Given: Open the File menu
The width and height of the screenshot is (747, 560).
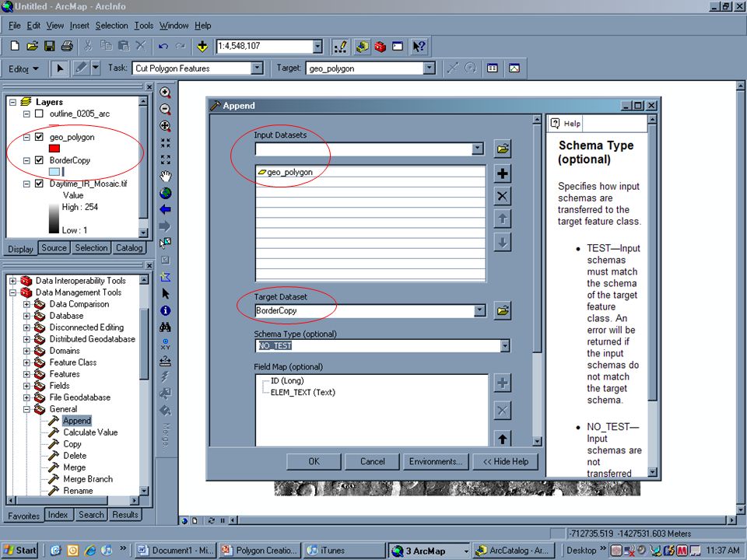Looking at the screenshot, I should (14, 26).
